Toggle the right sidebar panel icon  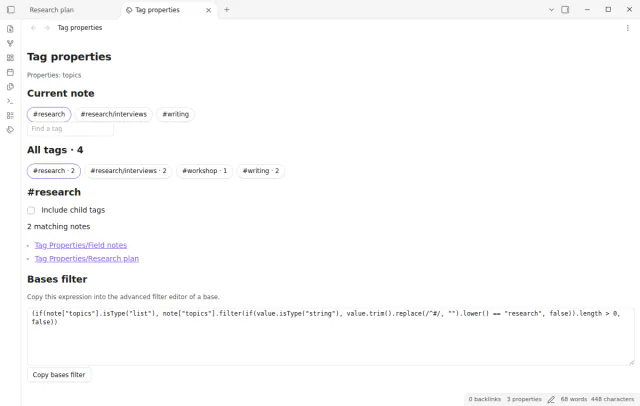tap(565, 9)
